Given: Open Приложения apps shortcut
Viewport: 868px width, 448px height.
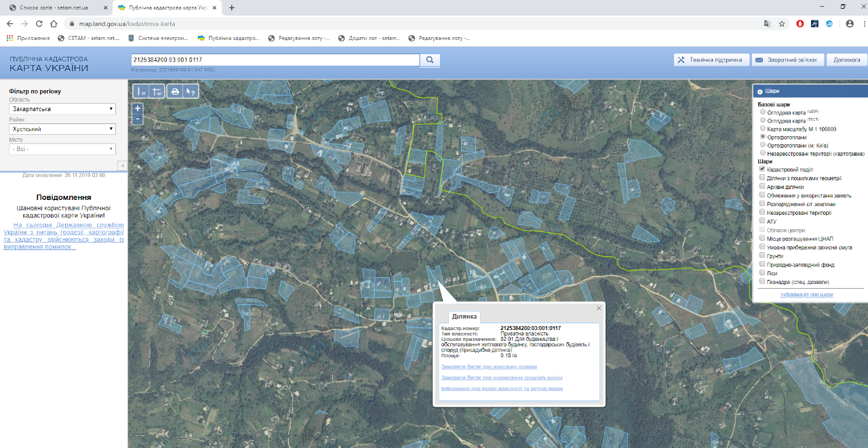Looking at the screenshot, I should click(28, 38).
